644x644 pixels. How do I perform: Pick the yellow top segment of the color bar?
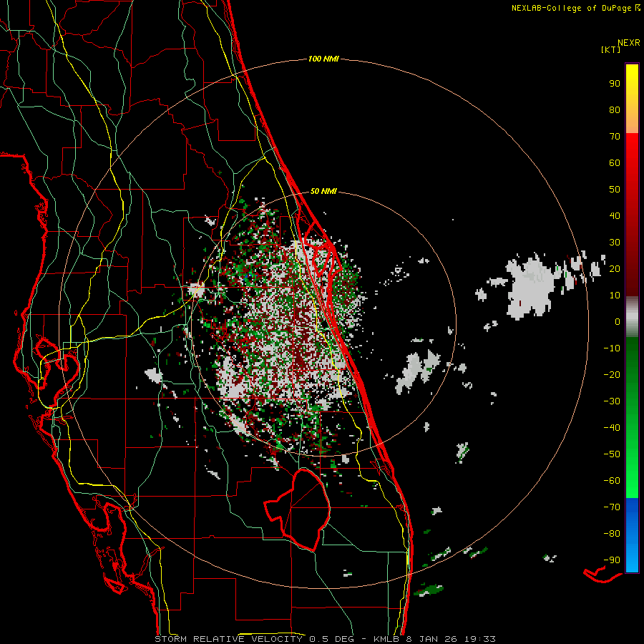(632, 99)
